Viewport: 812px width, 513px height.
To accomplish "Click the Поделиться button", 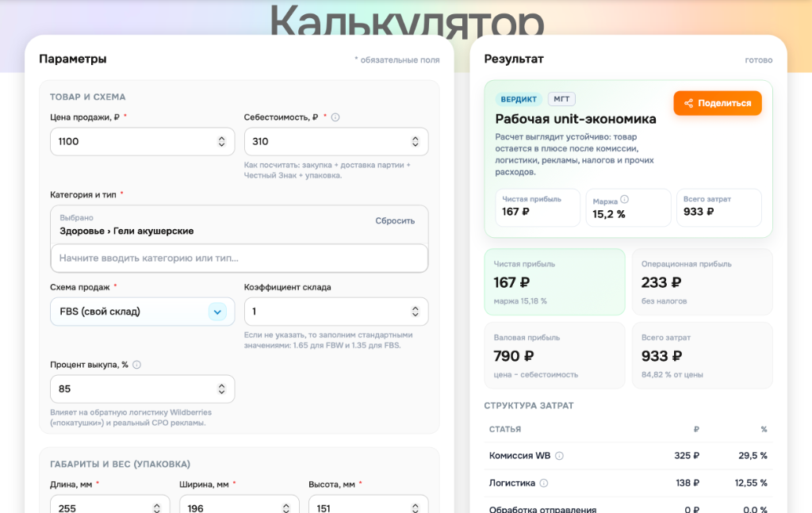I will [717, 103].
